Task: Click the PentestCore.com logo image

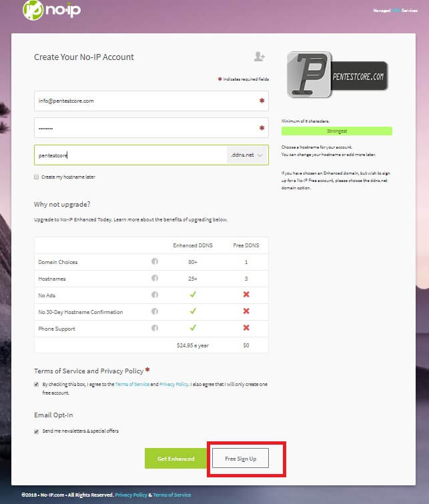Action: 338,75
